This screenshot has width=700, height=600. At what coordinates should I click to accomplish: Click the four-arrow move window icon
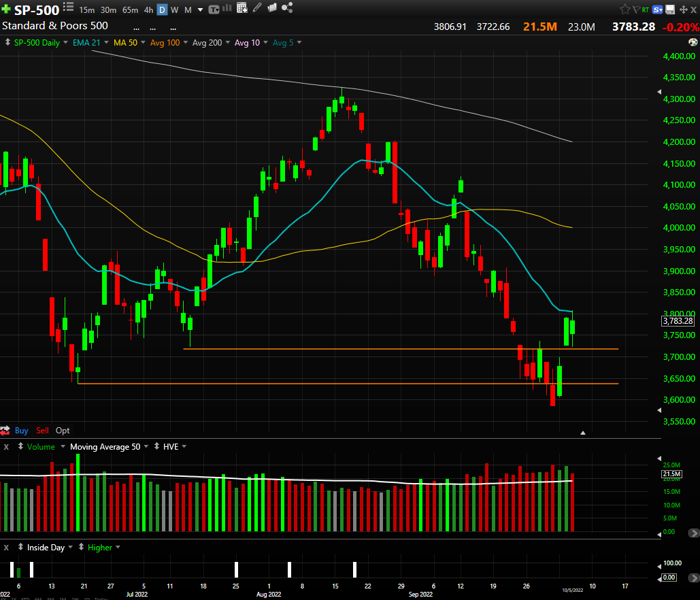tap(683, 10)
